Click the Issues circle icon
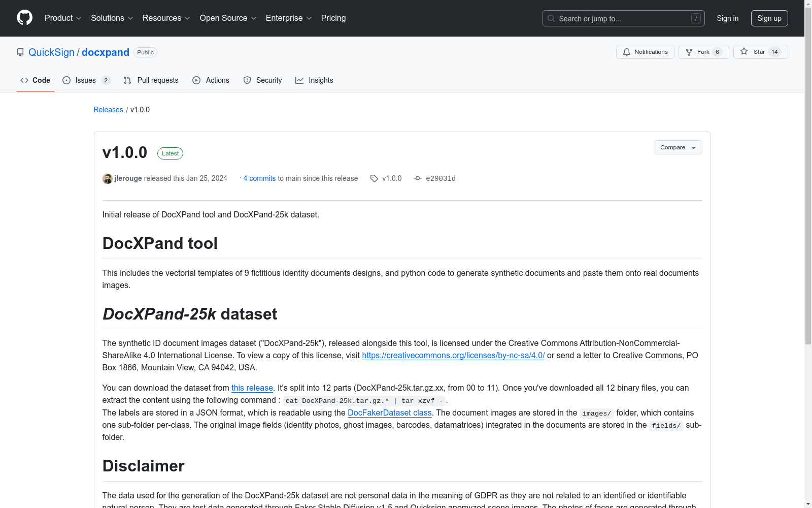812x508 pixels. pos(66,80)
